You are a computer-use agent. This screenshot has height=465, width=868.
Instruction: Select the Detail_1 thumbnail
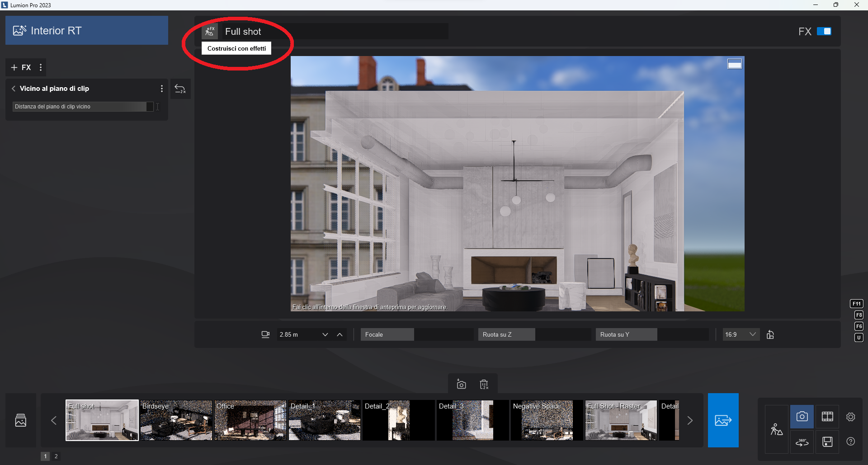click(x=325, y=420)
